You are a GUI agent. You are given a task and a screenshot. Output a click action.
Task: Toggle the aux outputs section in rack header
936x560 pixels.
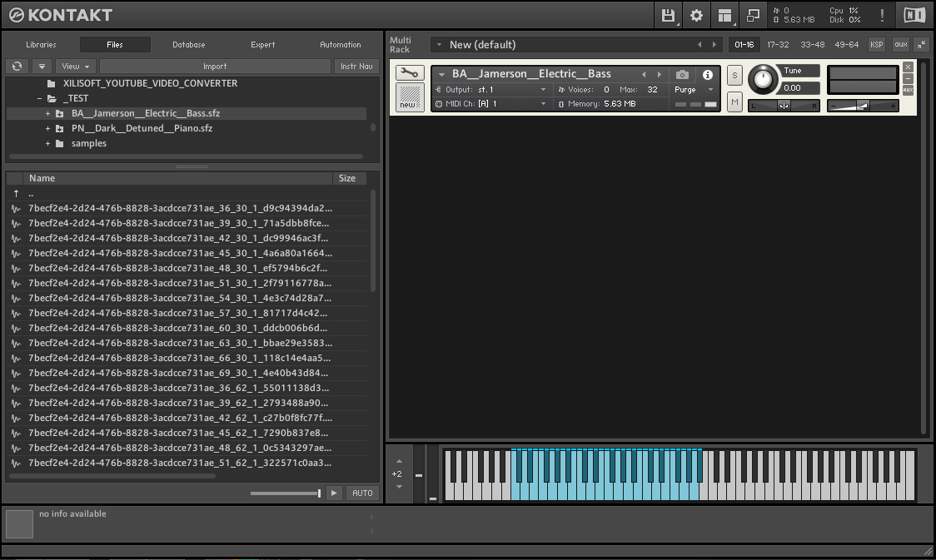(x=901, y=45)
